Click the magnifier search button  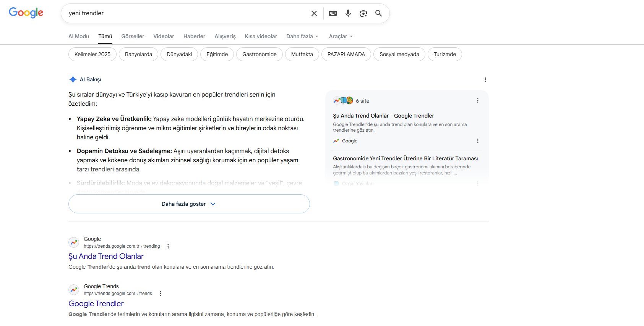click(378, 13)
